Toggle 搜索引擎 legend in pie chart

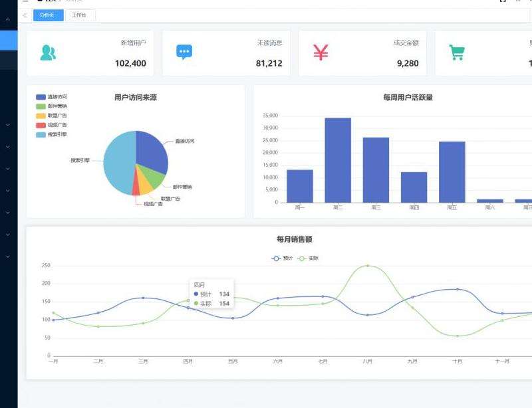pyautogui.click(x=51, y=135)
